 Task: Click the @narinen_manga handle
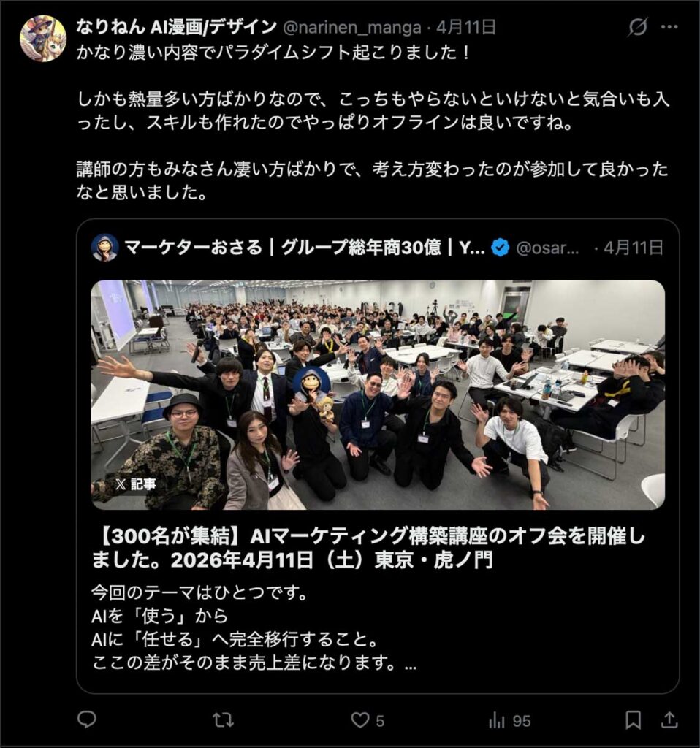(352, 28)
